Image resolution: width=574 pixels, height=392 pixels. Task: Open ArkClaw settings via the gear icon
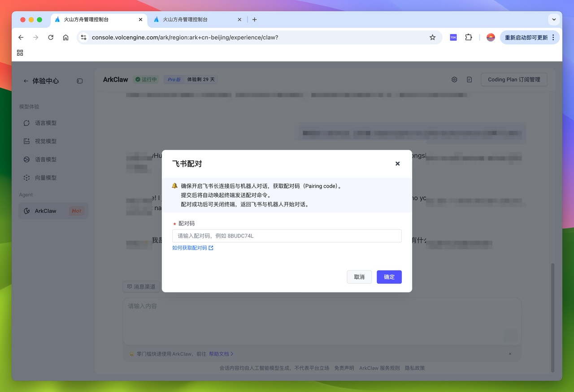(x=454, y=79)
